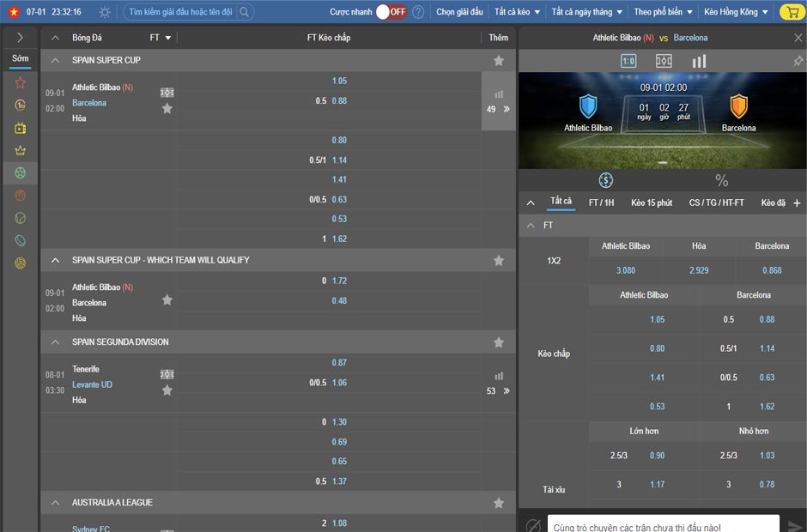Click Chọn giải đấu in the top bar

459,12
